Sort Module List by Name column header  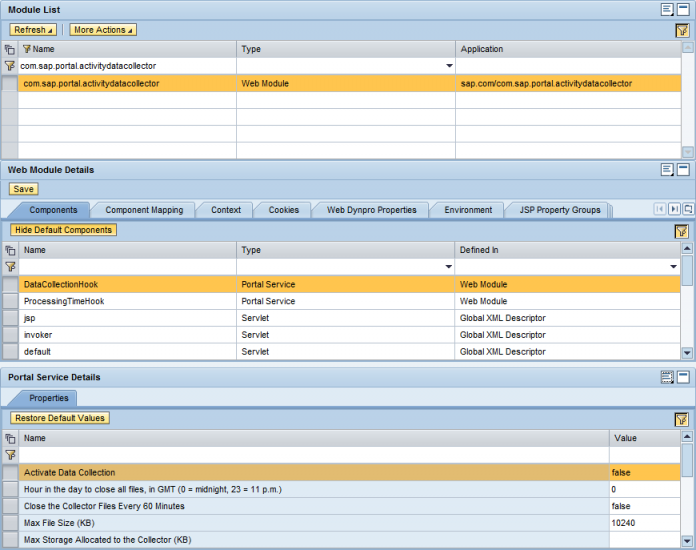pyautogui.click(x=127, y=49)
